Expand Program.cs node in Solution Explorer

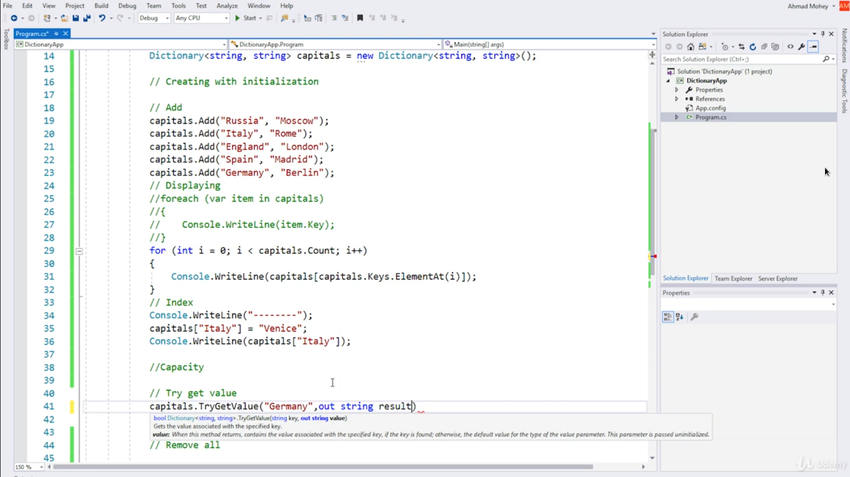[677, 117]
